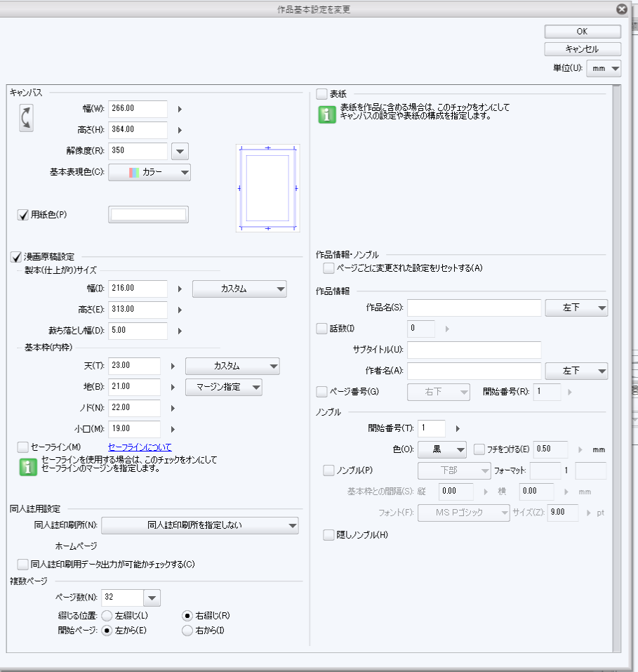Open slider arrow beside ノンブル 開始番号(T)
Viewport: 638px width, 672px height.
coord(458,428)
